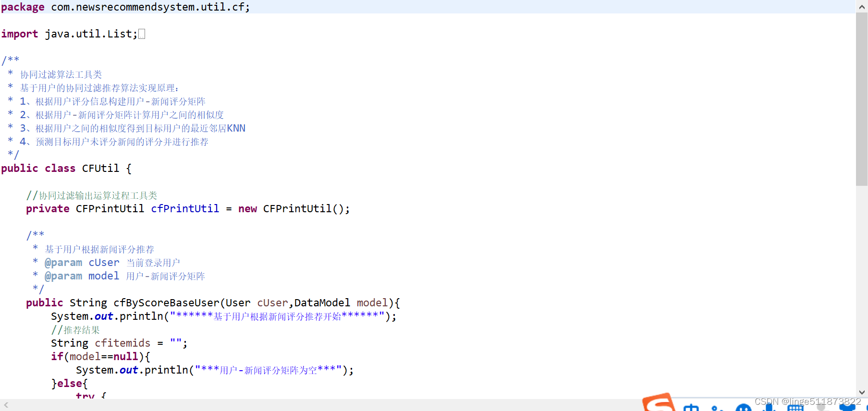This screenshot has height=411, width=868.
Task: Click the 'public class' declaration keyword 'class'
Action: (x=60, y=169)
